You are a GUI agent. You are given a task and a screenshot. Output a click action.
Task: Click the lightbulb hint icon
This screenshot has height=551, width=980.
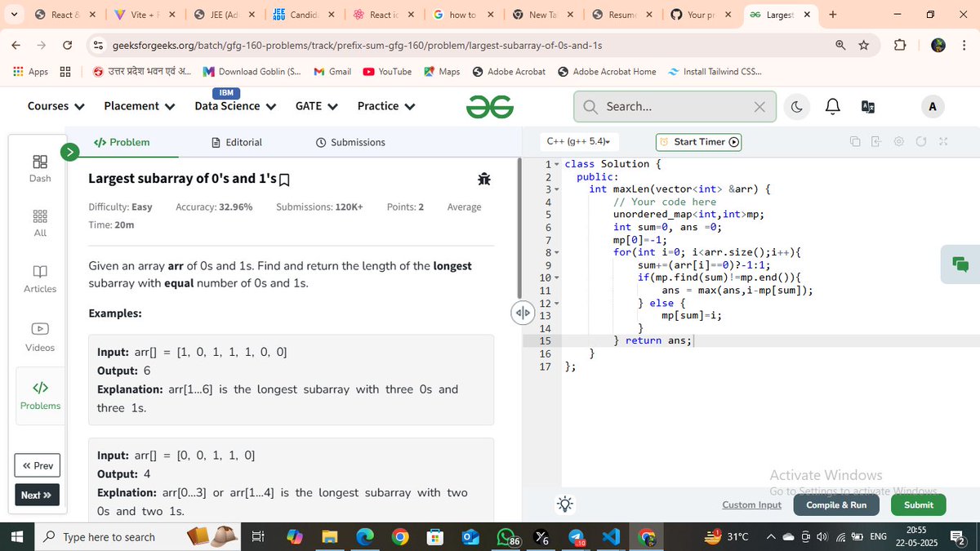[565, 504]
